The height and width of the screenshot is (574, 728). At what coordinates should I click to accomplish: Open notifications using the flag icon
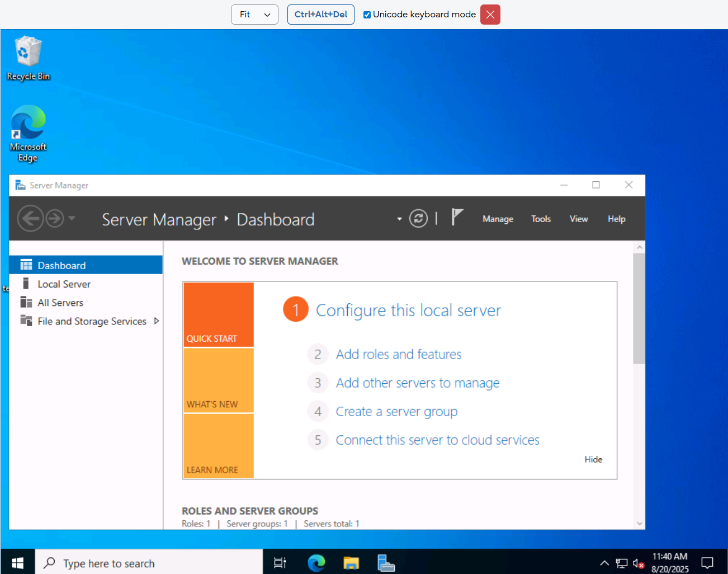457,217
